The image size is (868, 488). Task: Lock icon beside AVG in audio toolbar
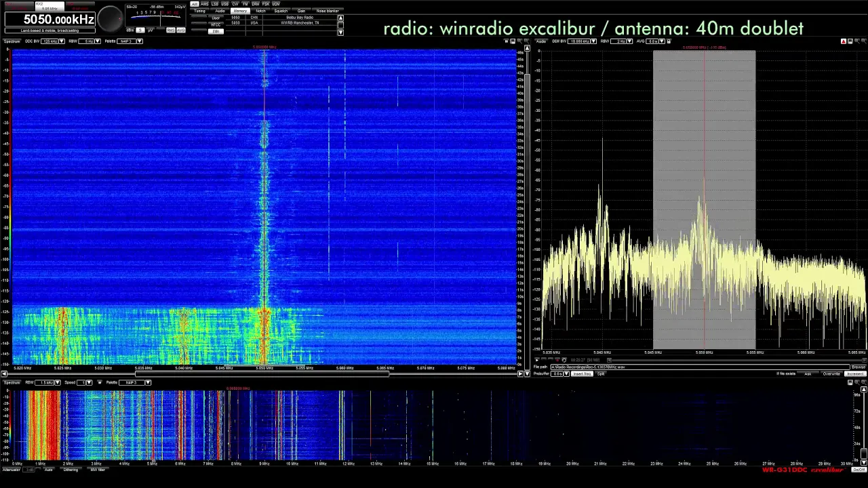pyautogui.click(x=669, y=41)
